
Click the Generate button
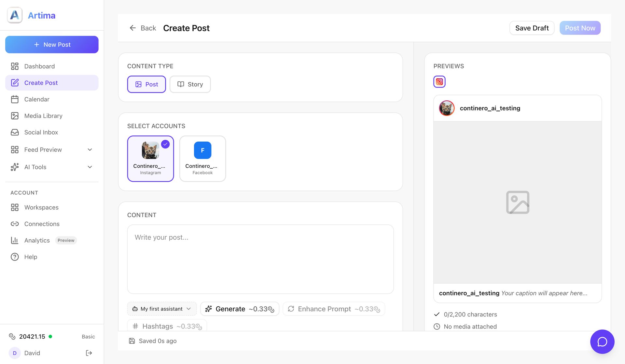[240, 309]
